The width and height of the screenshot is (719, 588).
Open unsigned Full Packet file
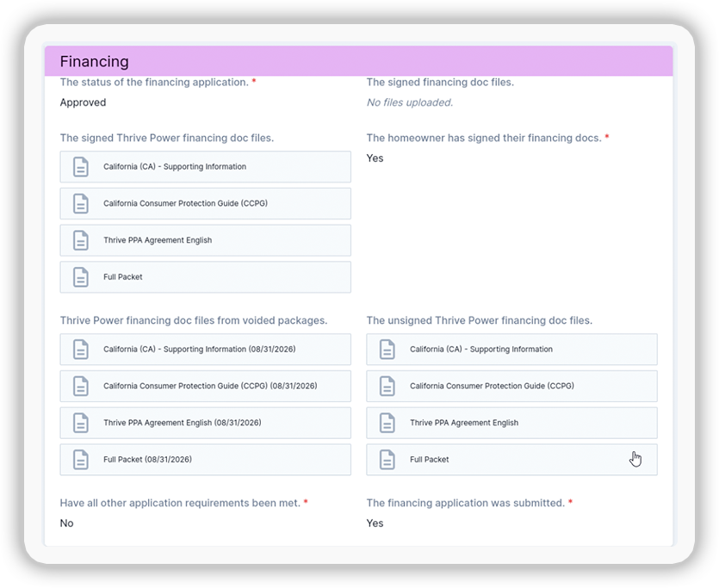[x=511, y=459]
